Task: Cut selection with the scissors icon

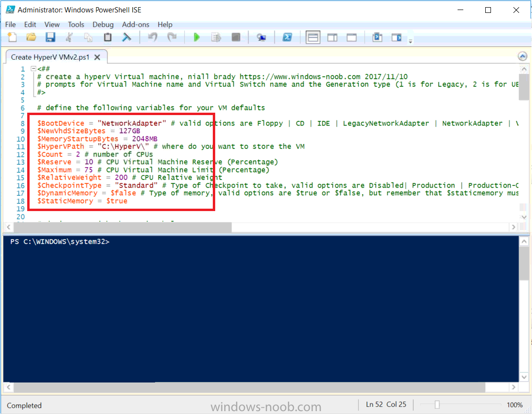Action: click(69, 37)
